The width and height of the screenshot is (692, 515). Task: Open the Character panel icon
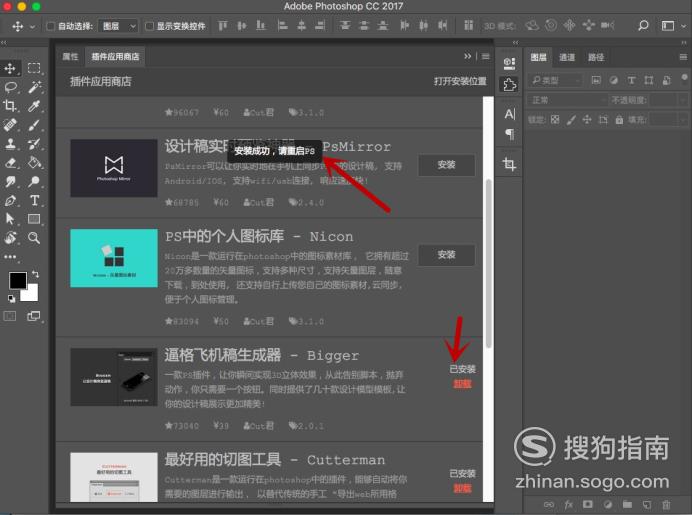[509, 114]
